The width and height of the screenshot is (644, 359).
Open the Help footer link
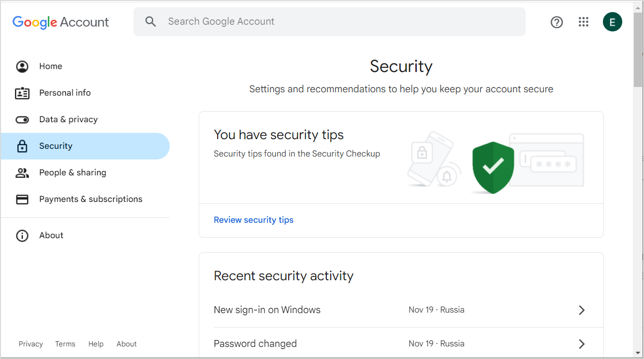[x=96, y=344]
